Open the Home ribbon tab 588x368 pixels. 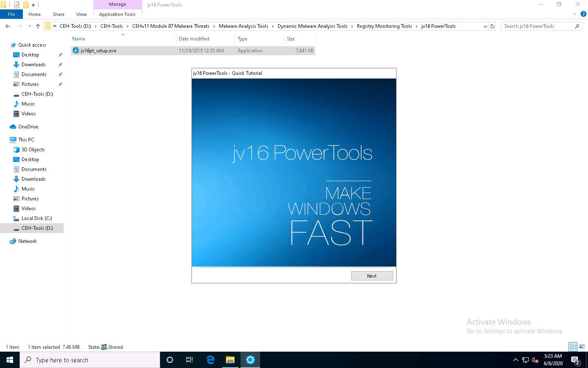[35, 14]
